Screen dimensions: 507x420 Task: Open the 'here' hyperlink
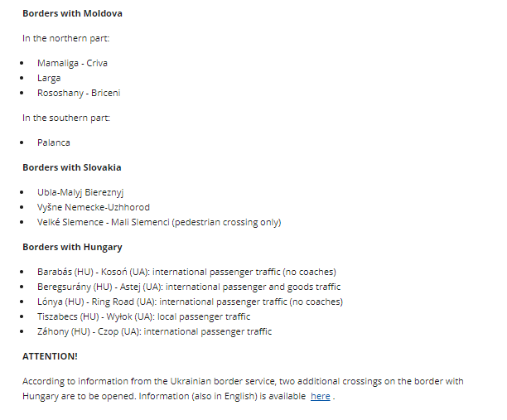click(x=320, y=396)
